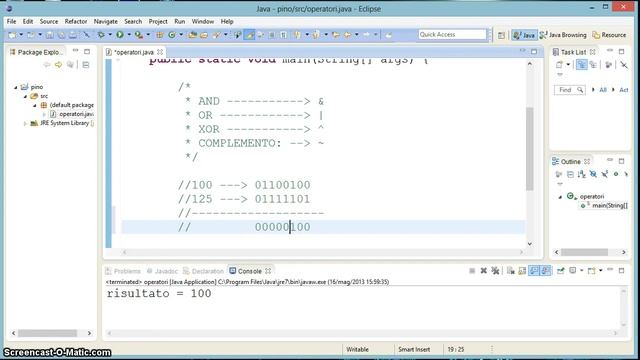This screenshot has height=360, width=640.
Task: Open the Source menu
Action: (49, 21)
